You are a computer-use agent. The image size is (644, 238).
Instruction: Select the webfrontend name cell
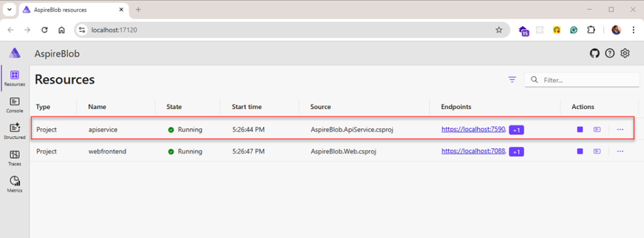tap(107, 151)
